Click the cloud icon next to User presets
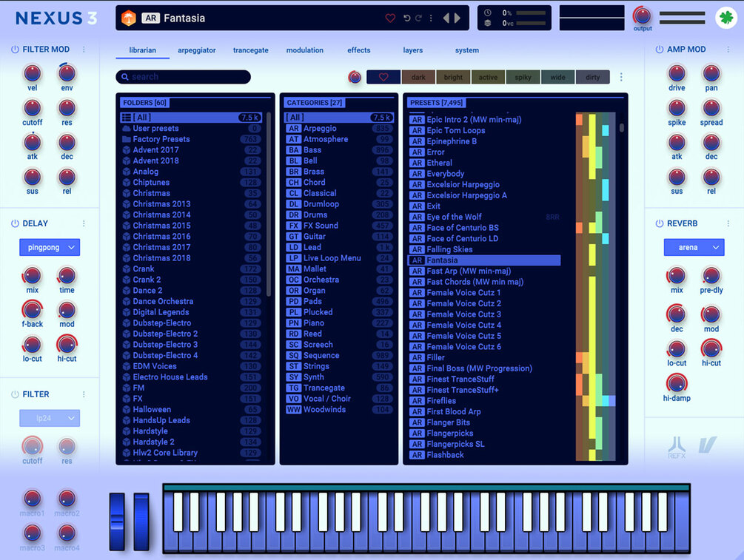744x560 pixels. (x=127, y=129)
